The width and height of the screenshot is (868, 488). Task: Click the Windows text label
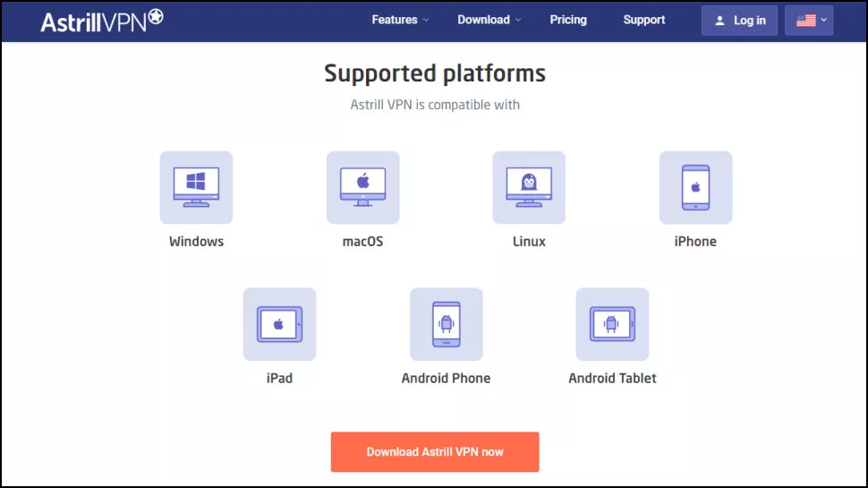(197, 242)
